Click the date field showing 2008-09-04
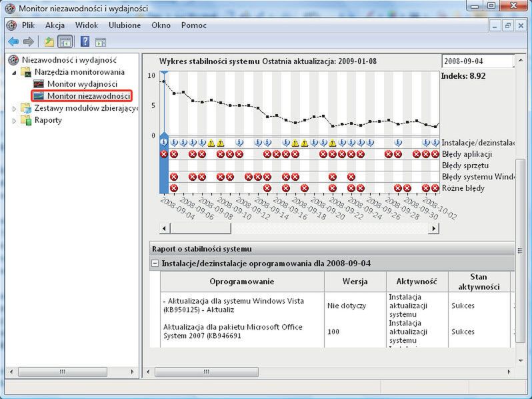The width and height of the screenshot is (532, 399). point(478,61)
